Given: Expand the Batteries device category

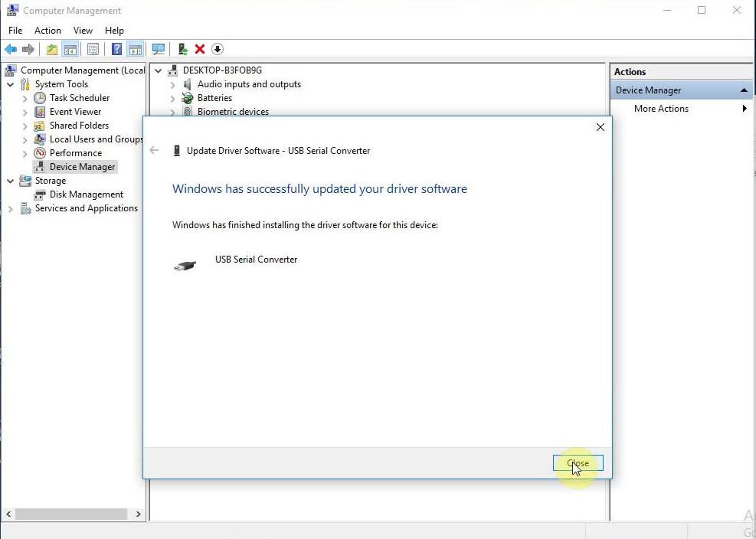Looking at the screenshot, I should [x=172, y=98].
